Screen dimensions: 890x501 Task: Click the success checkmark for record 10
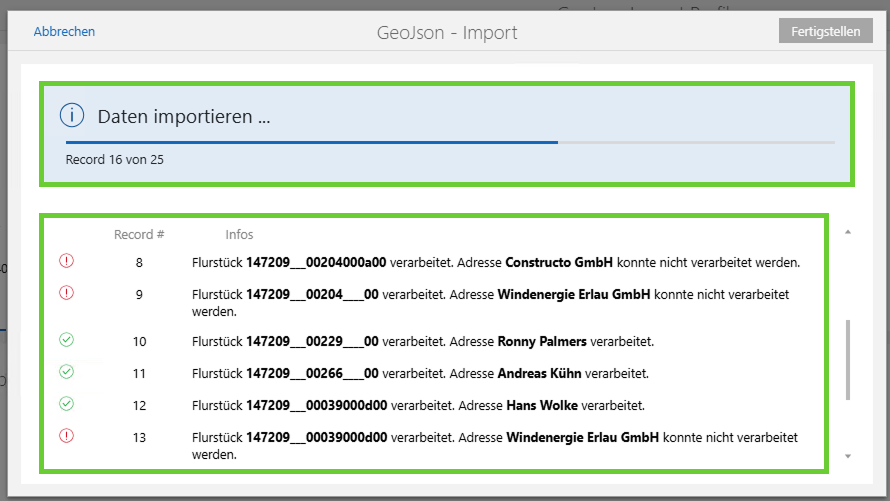[67, 341]
